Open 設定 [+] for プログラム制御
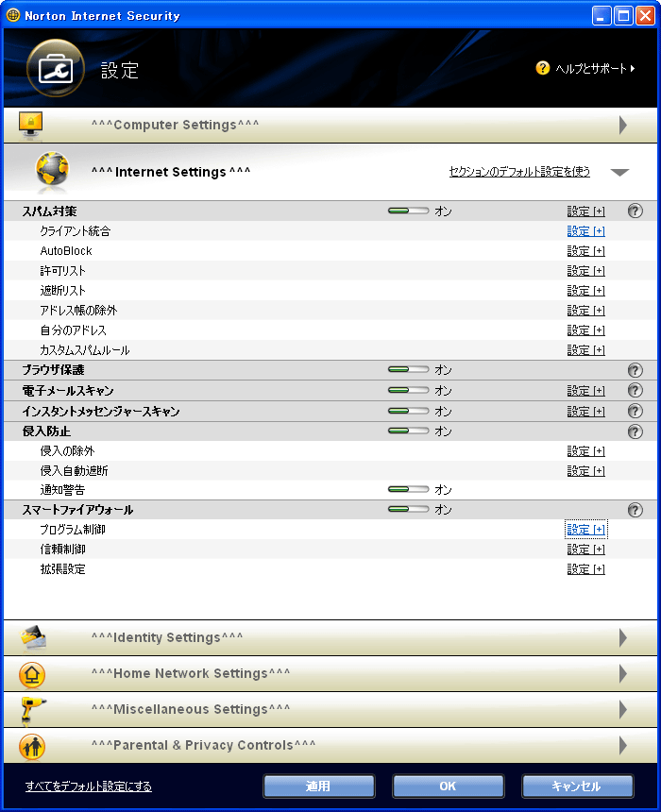Image resolution: width=661 pixels, height=812 pixels. click(x=585, y=530)
